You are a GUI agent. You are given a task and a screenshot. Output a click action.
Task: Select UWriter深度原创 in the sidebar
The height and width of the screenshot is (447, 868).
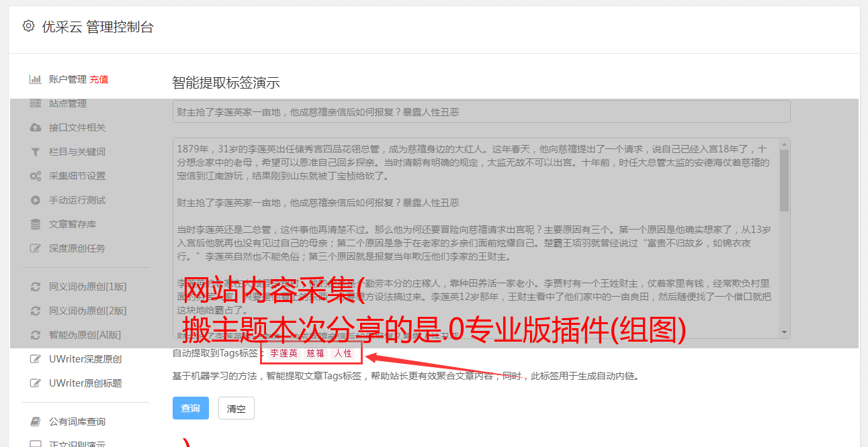[85, 359]
